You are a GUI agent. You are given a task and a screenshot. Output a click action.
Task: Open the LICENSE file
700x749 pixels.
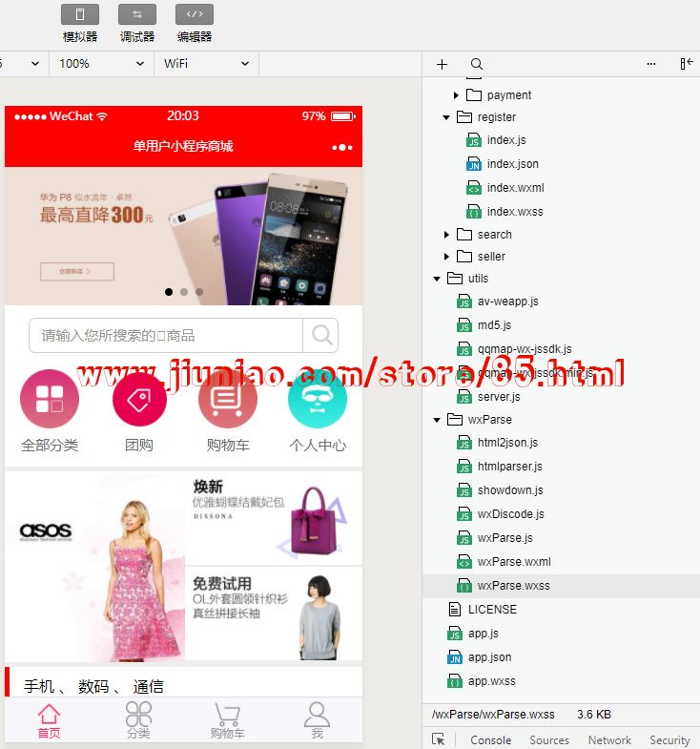coord(483,610)
